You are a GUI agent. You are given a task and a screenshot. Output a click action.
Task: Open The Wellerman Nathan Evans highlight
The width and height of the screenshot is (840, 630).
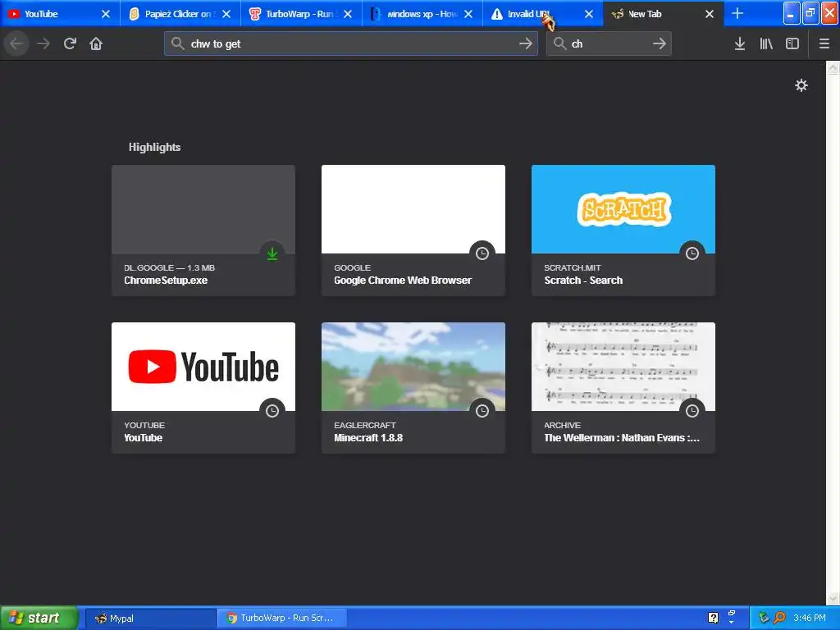(623, 388)
